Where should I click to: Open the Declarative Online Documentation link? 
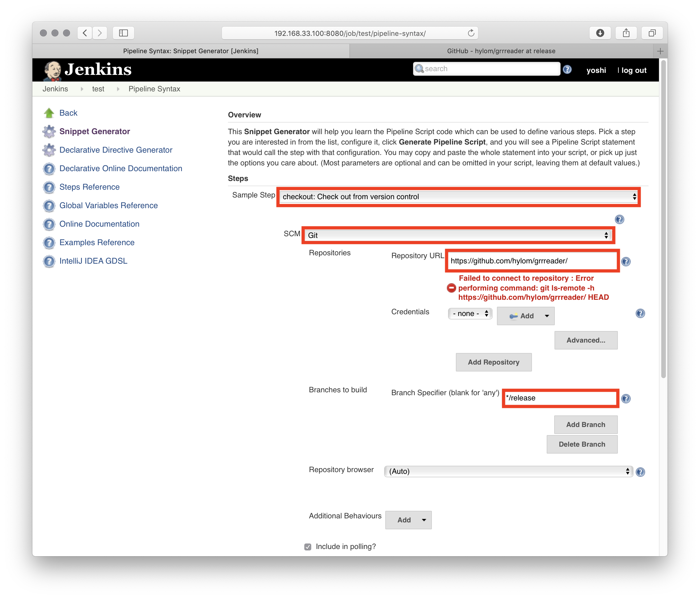tap(121, 169)
